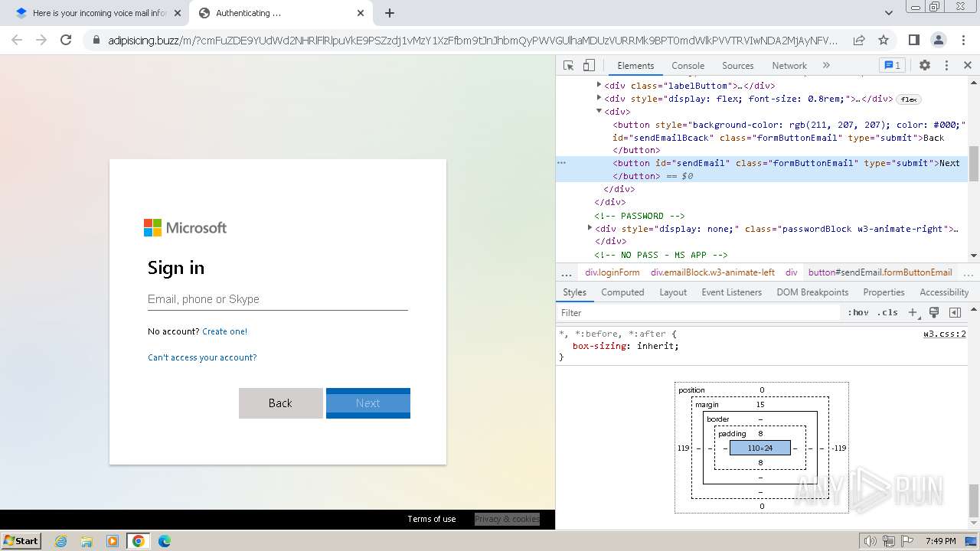
Task: Toggle the rendering emulation paintbrush icon
Action: (x=934, y=312)
